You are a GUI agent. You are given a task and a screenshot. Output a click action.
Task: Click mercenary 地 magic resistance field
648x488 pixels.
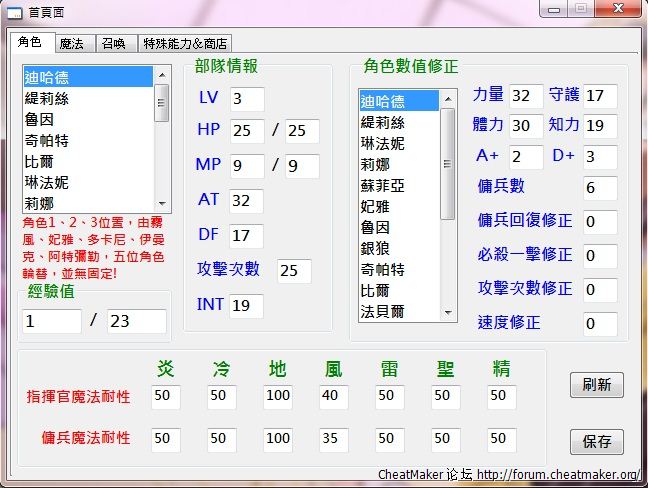pos(278,438)
